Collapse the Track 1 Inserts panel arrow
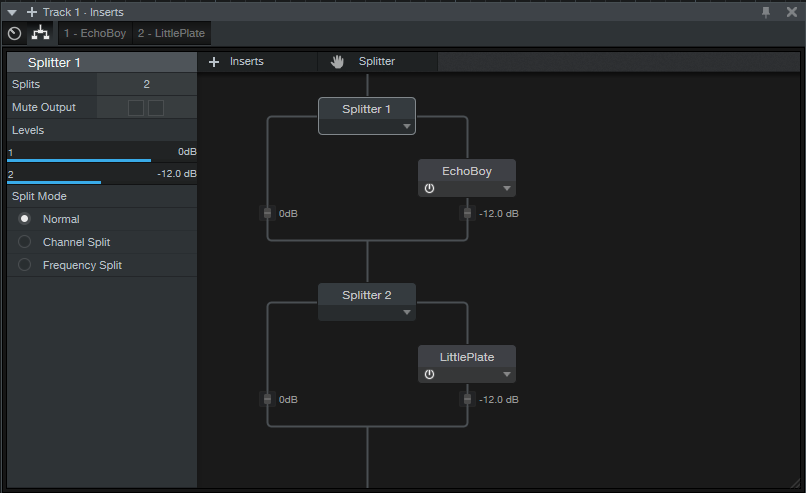Viewport: 806px width, 493px height. [12, 12]
